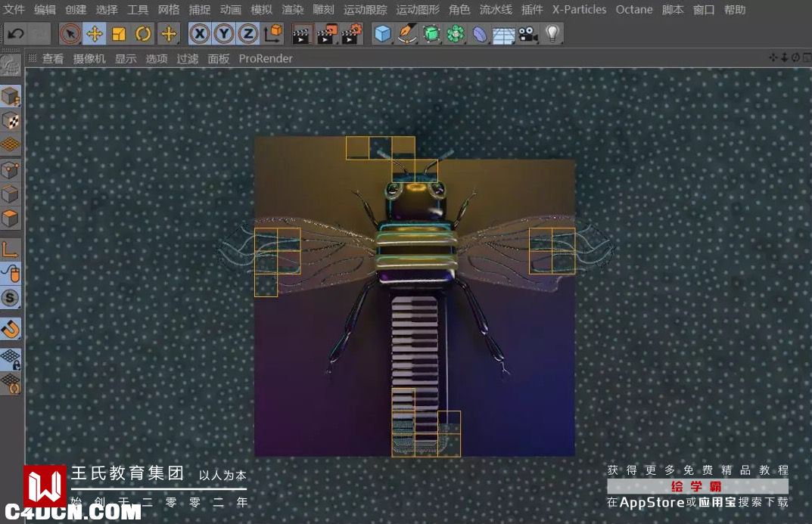The width and height of the screenshot is (812, 524).
Task: Select the Move tool
Action: 95,34
